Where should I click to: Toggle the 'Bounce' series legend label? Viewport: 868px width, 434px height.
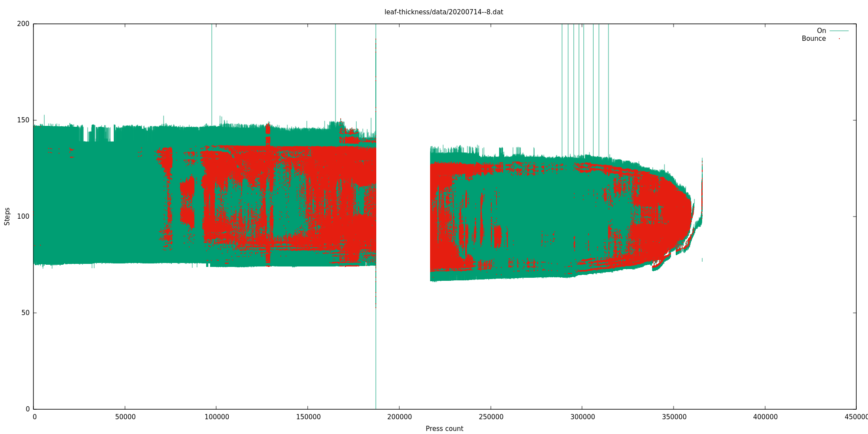click(x=813, y=39)
